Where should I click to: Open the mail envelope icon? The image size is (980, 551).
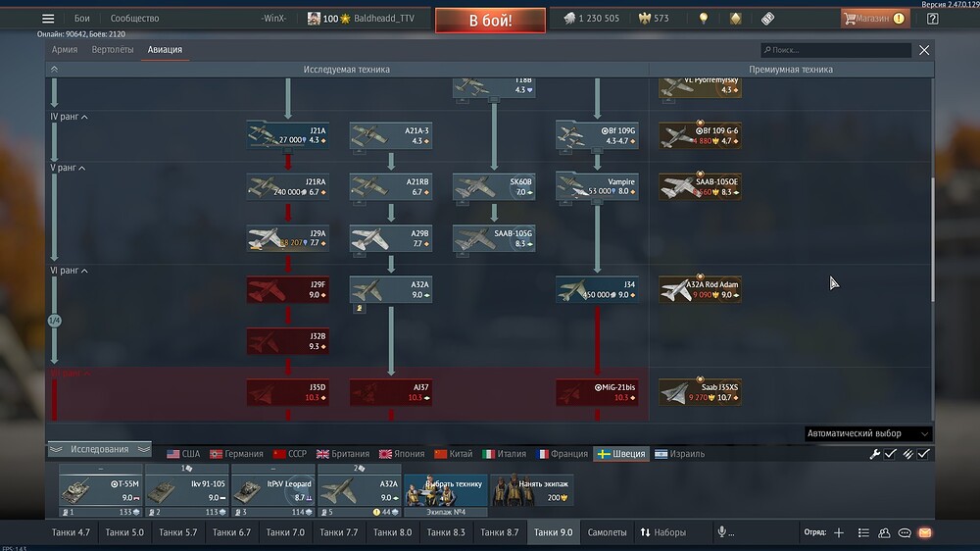click(925, 533)
